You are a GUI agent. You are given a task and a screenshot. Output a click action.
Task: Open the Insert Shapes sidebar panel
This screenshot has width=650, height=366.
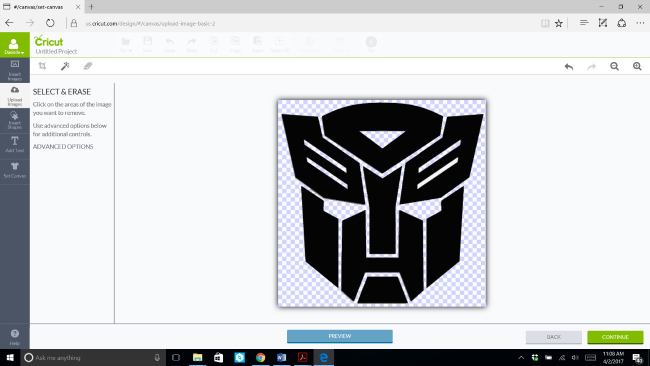(15, 121)
